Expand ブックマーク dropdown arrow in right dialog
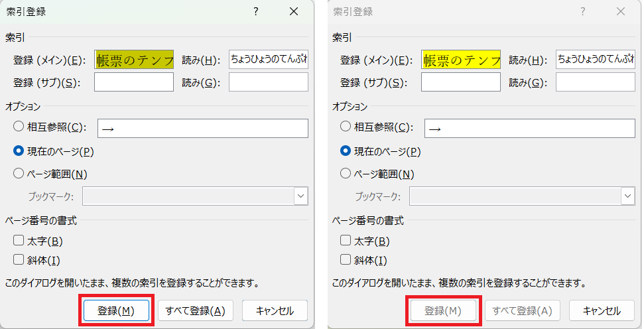This screenshot has height=329, width=644. (x=627, y=196)
